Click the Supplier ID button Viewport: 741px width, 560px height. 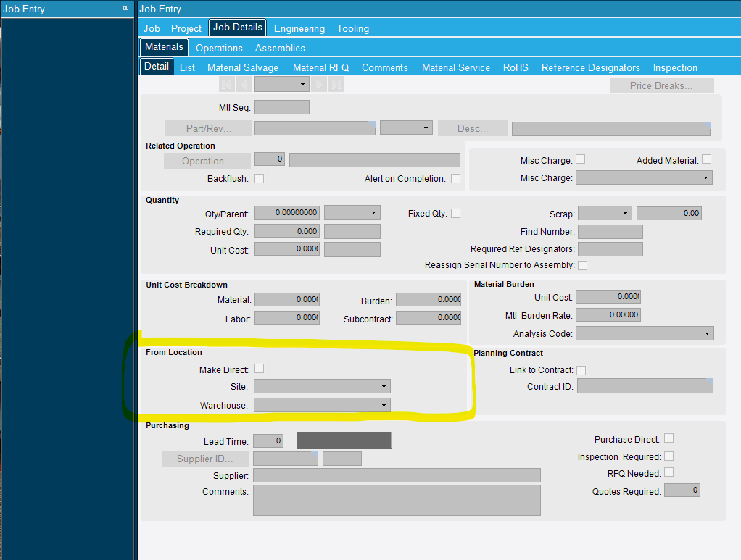(x=205, y=459)
